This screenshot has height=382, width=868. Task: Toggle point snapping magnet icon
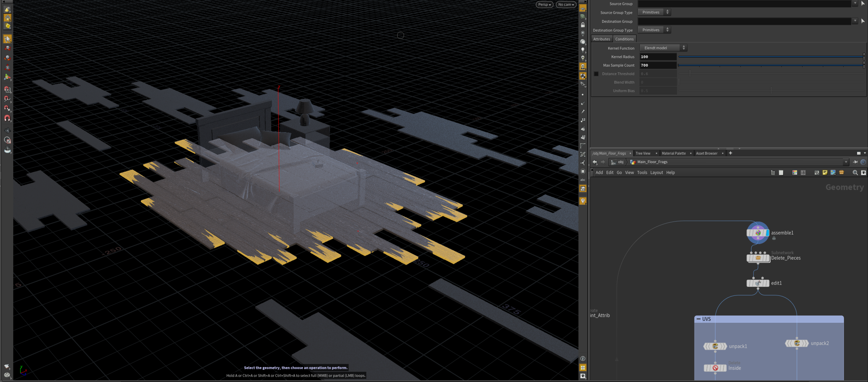point(7,109)
